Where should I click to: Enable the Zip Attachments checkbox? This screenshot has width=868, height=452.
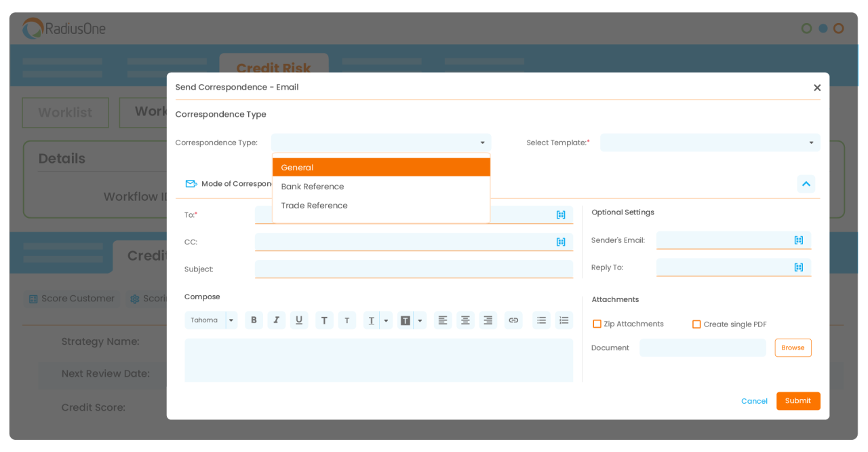tap(597, 324)
